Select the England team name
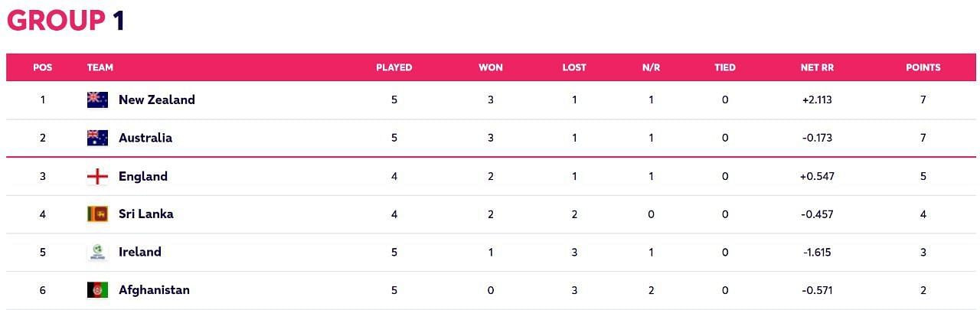Viewport: 980px width, 310px height. [143, 176]
